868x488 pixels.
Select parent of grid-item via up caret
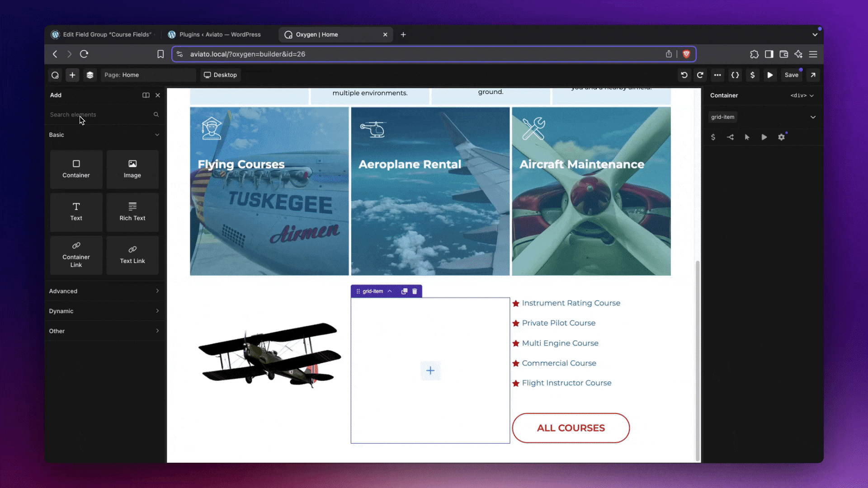[390, 291]
